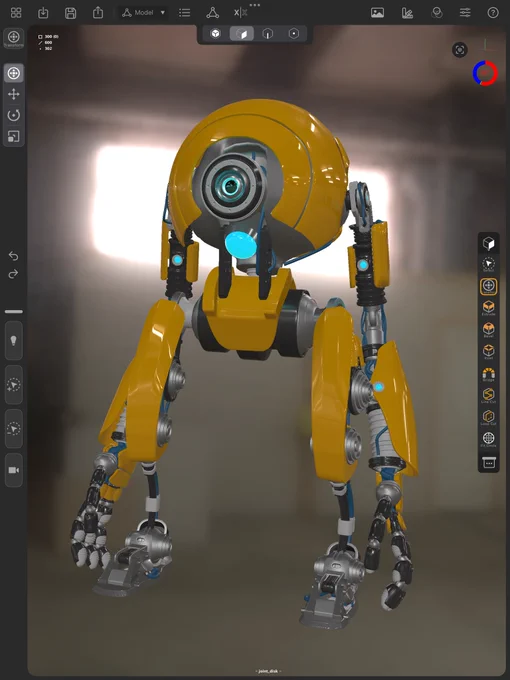
Task: Click the joint_disk object name label
Action: click(268, 671)
